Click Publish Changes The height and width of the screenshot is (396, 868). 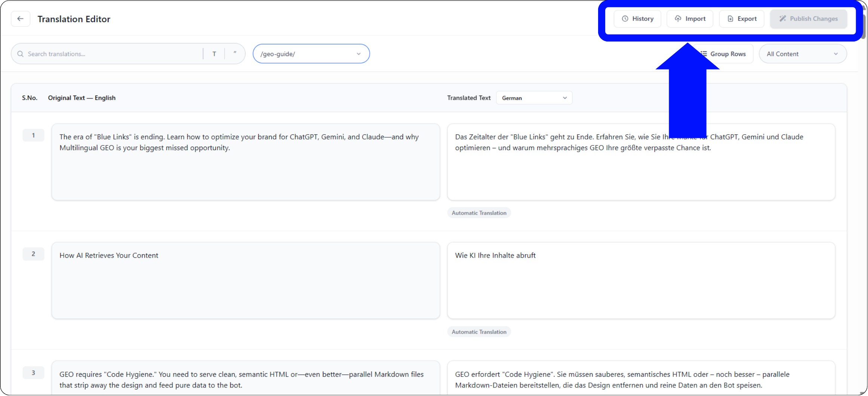(808, 19)
